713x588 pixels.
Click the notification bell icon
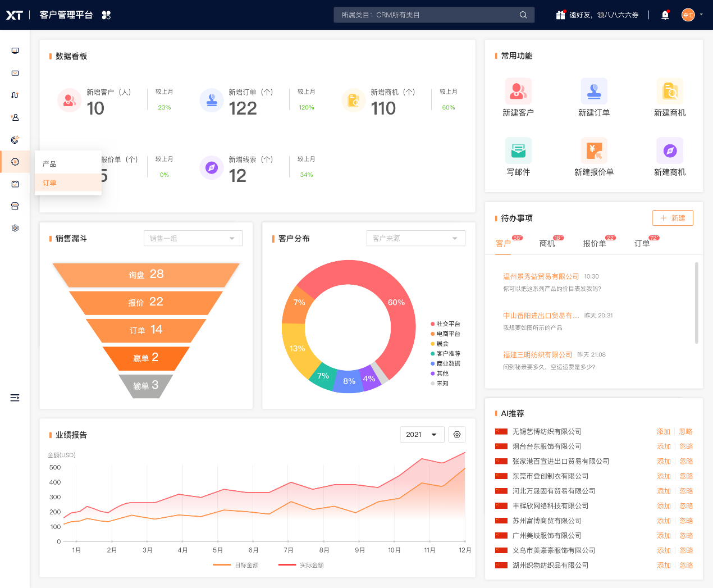[665, 15]
